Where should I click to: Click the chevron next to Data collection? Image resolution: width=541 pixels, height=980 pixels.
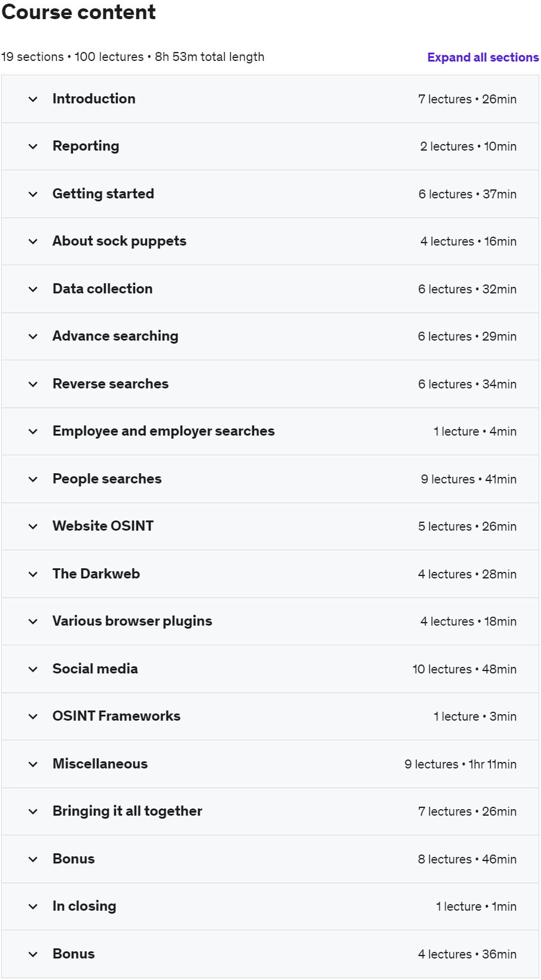(x=33, y=289)
